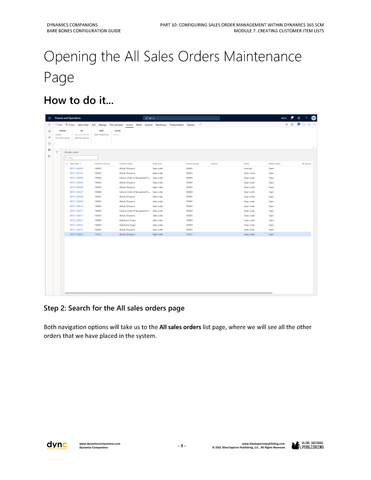371x480 pixels.
Task: Open the Customer account column header menu
Action: click(102, 164)
